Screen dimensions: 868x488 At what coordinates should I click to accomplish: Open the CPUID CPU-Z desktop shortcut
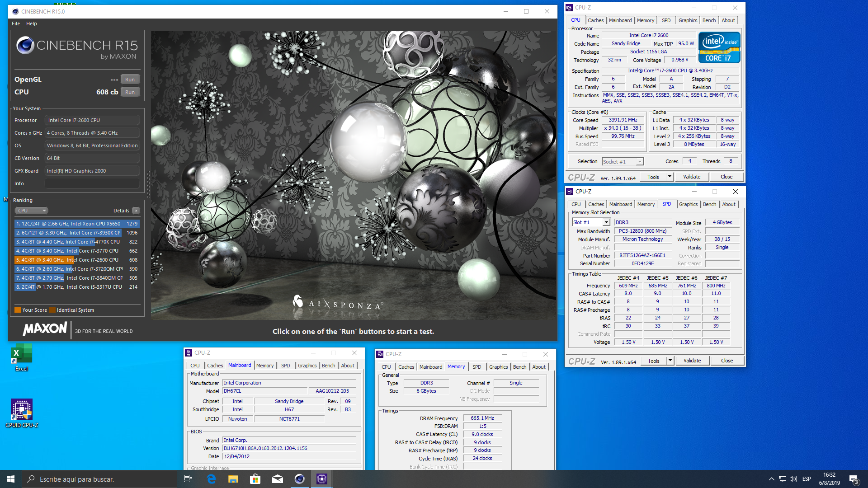tap(22, 413)
